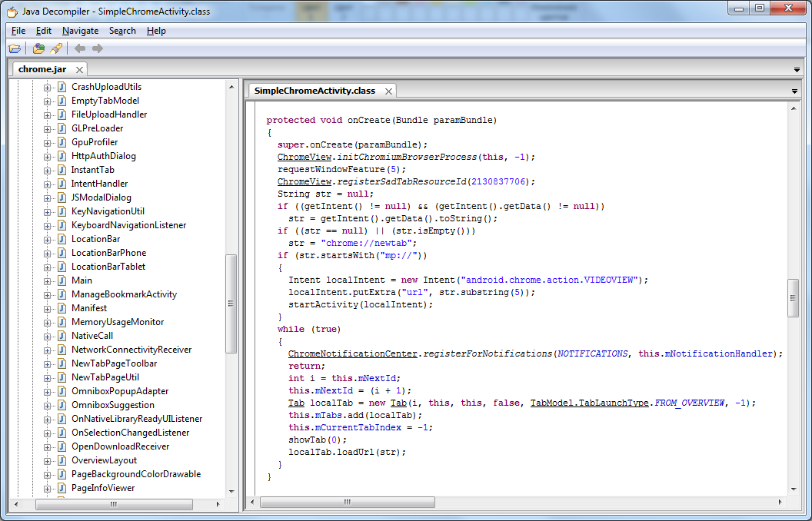The width and height of the screenshot is (812, 521).
Task: Click the KeyboardNavigationListener class file icon
Action: point(62,225)
